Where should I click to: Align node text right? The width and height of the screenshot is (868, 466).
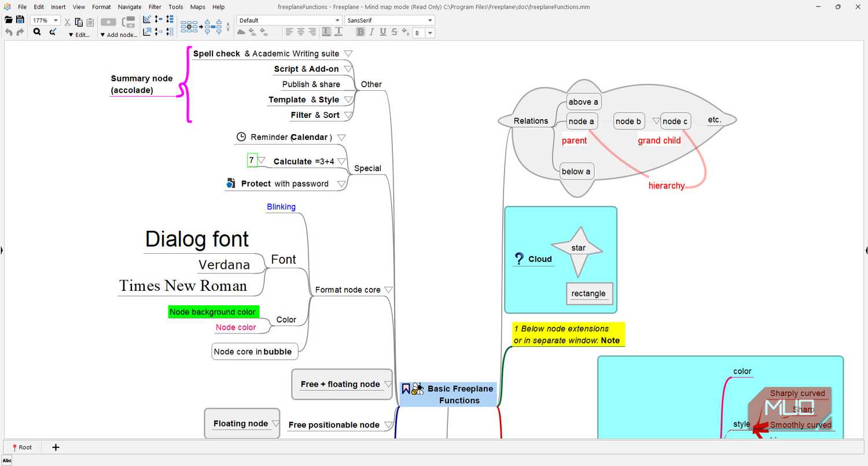point(312,32)
